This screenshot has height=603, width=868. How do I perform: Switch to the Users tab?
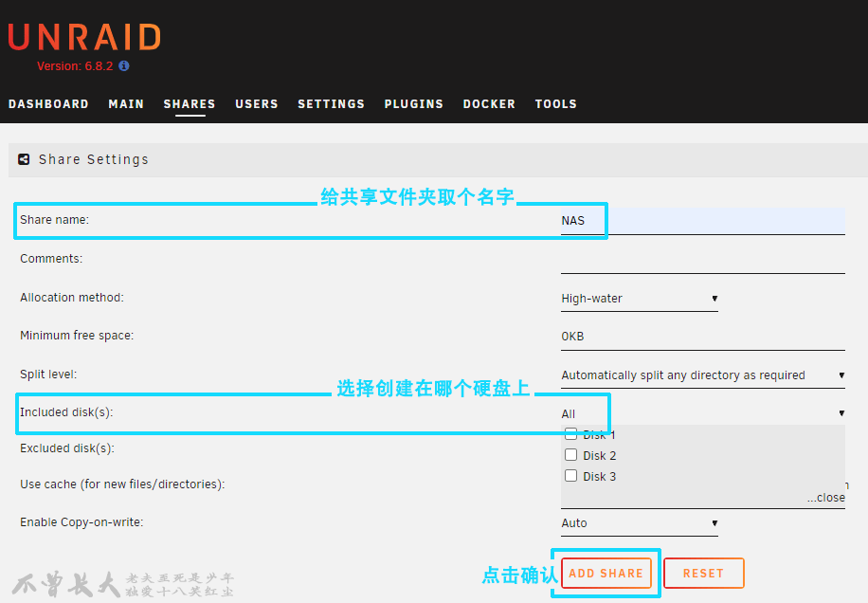[256, 104]
